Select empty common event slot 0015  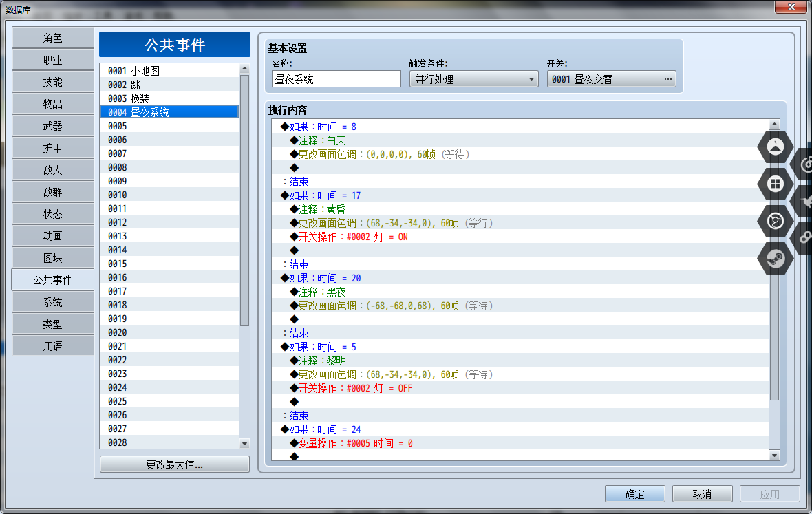coord(169,264)
